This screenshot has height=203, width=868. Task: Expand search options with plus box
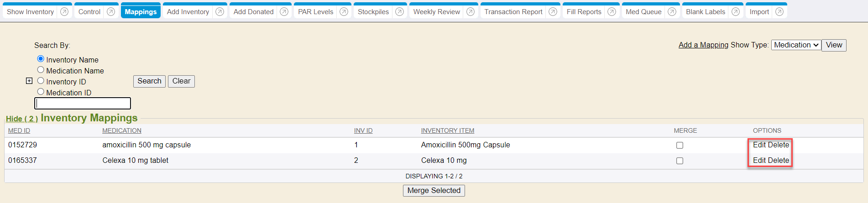pyautogui.click(x=29, y=81)
